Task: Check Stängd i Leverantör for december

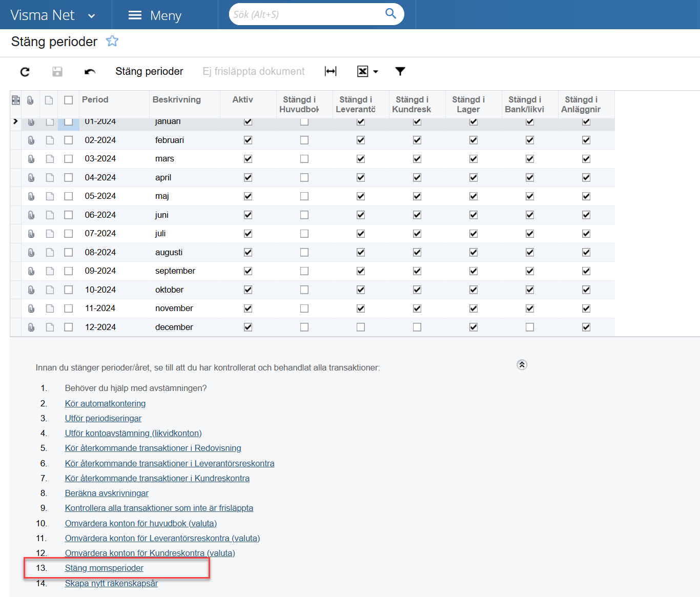Action: coord(361,327)
